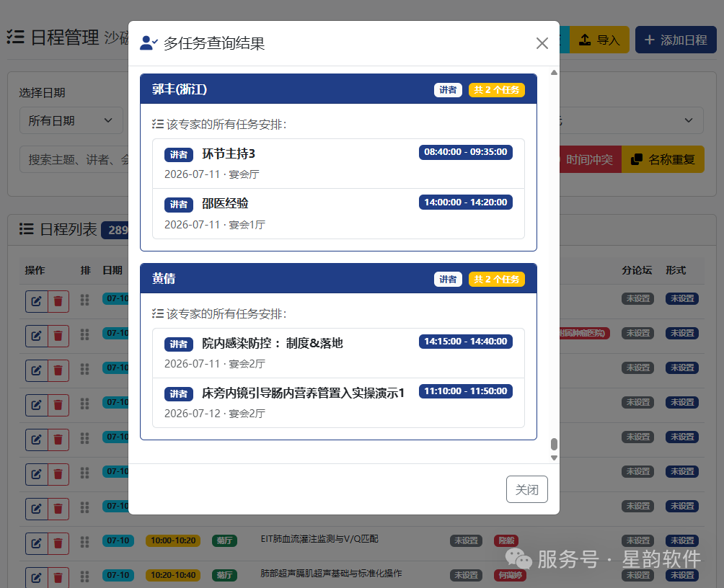
Task: Click the 形式 column header
Action: (x=676, y=270)
